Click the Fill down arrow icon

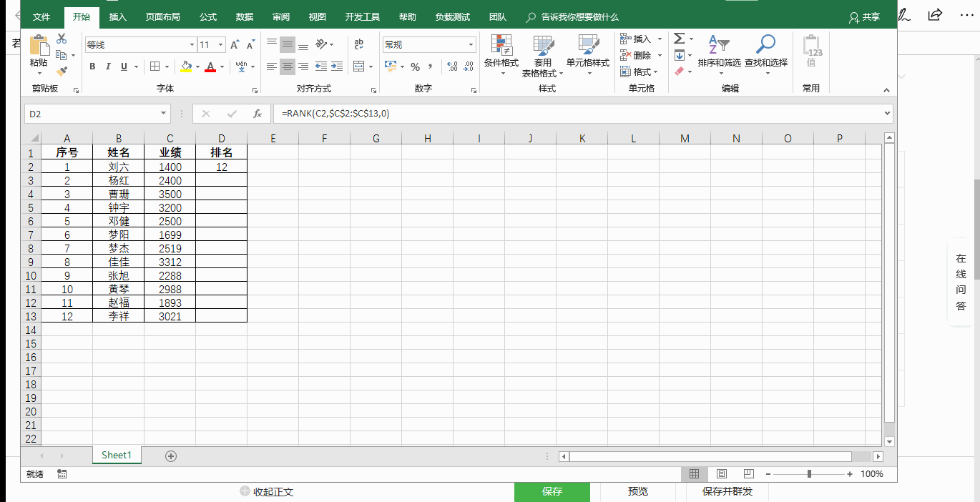coord(680,55)
